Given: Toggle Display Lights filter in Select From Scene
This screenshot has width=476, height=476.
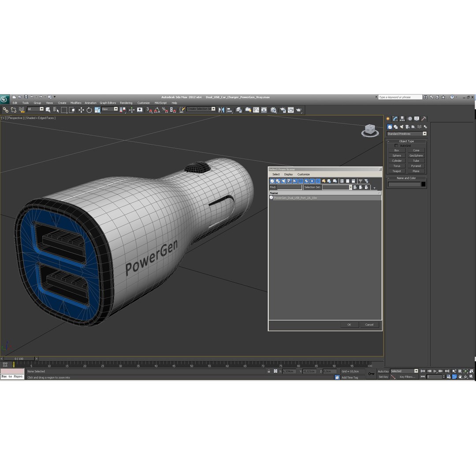Looking at the screenshot, I should [x=283, y=181].
